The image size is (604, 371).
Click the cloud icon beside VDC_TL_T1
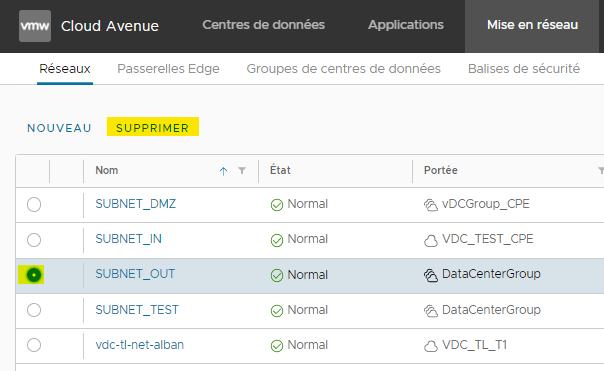coord(431,346)
